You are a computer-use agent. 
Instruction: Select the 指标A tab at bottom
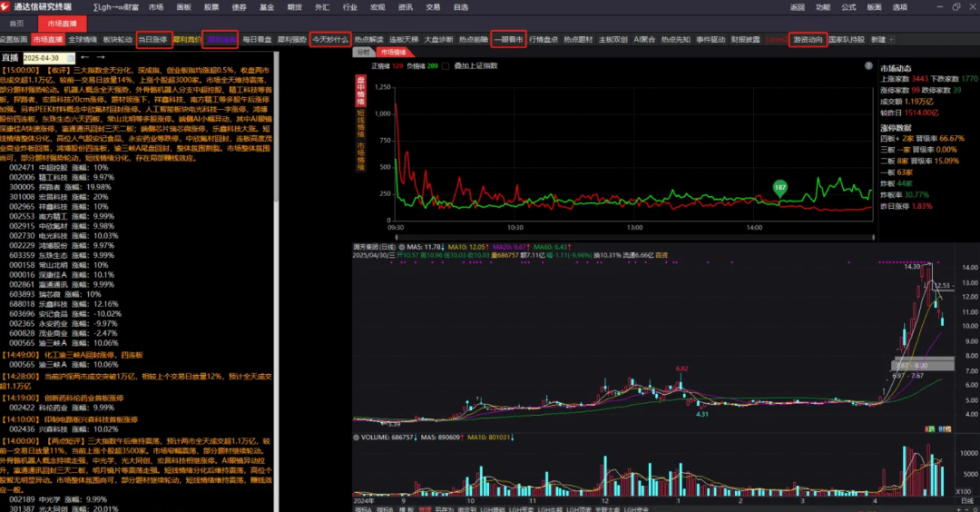(363, 509)
